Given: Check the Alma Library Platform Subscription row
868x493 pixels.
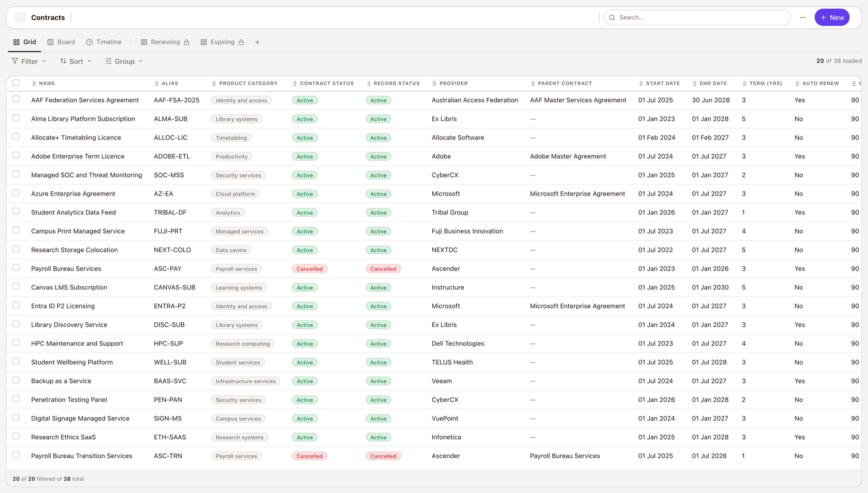Looking at the screenshot, I should coord(16,118).
